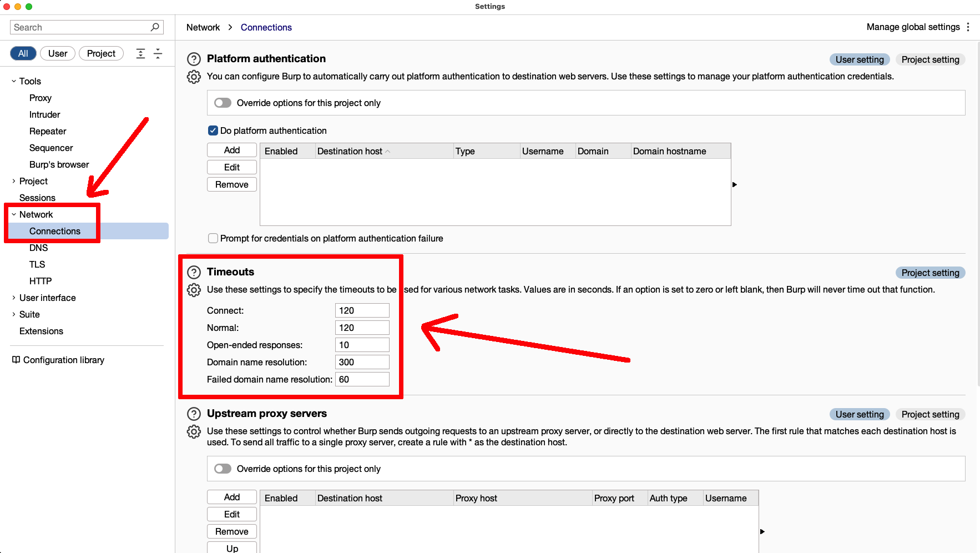This screenshot has height=553, width=980.
Task: Click the help icon for Upstream proxy servers
Action: [x=194, y=414]
